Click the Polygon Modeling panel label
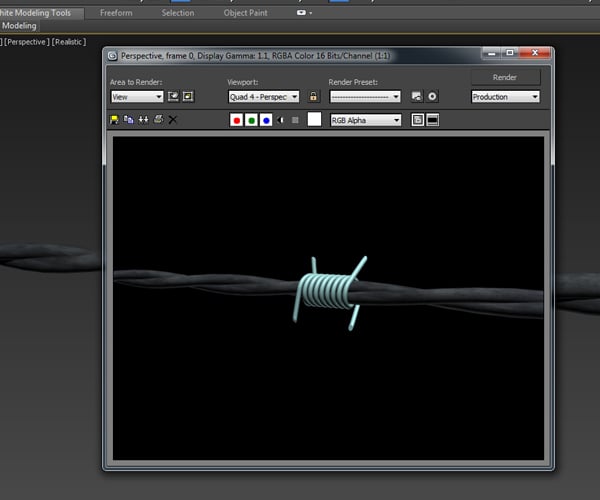 point(19,26)
